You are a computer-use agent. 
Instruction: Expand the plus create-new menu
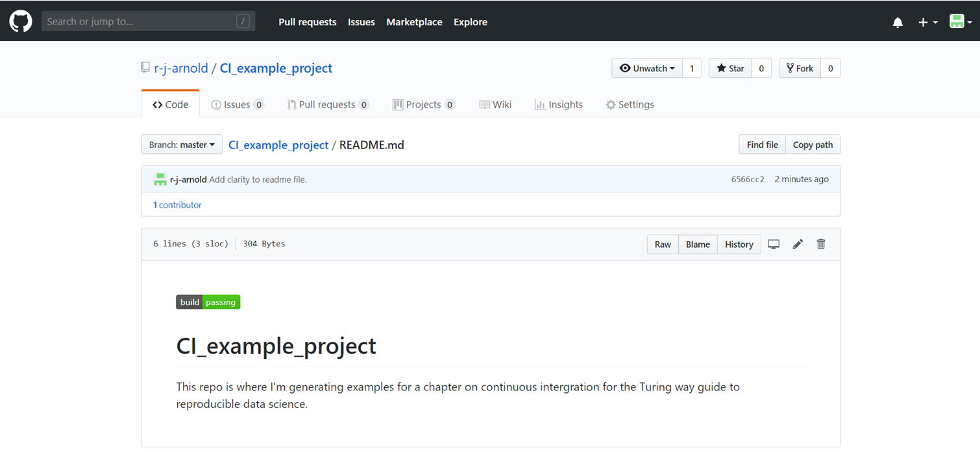pos(927,22)
